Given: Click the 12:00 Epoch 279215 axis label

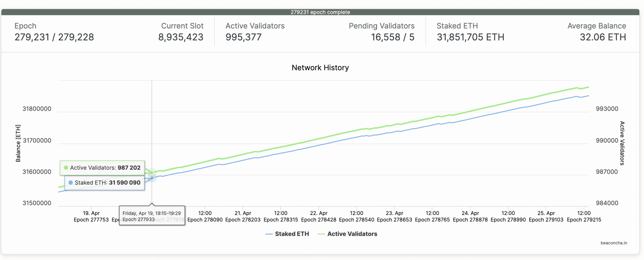Looking at the screenshot, I should pos(584,217).
